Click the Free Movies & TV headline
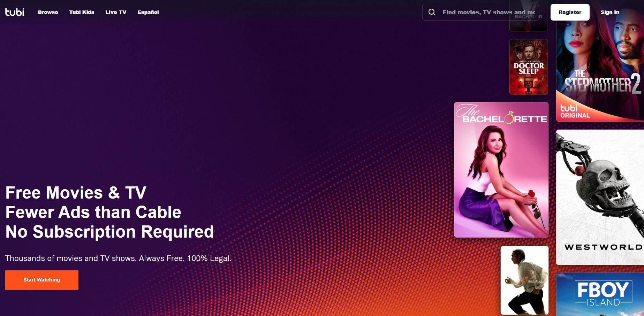Image resolution: width=644 pixels, height=316 pixels. click(x=76, y=193)
